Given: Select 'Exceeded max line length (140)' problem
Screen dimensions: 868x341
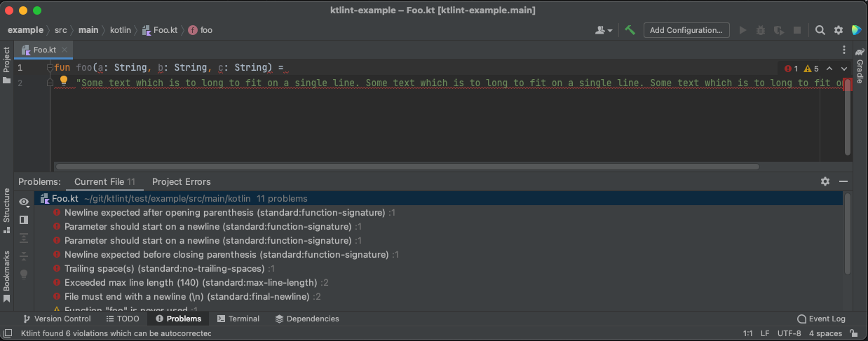Looking at the screenshot, I should tap(191, 282).
